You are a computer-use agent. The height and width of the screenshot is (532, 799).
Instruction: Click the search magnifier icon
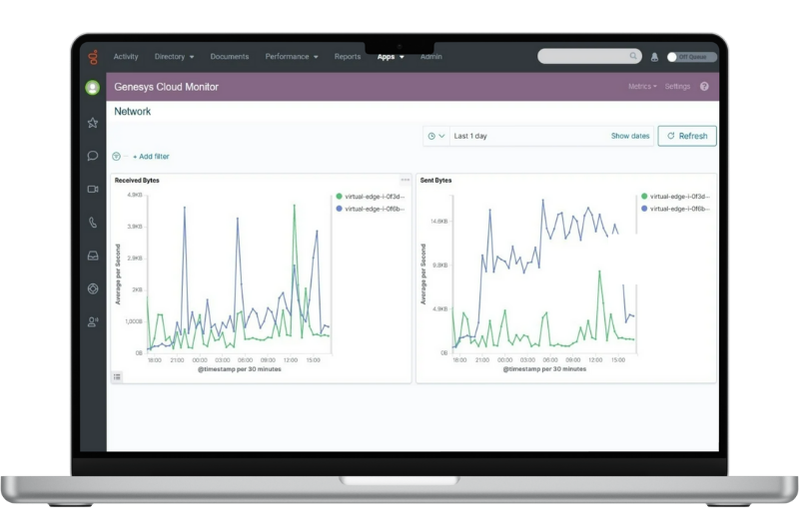633,56
